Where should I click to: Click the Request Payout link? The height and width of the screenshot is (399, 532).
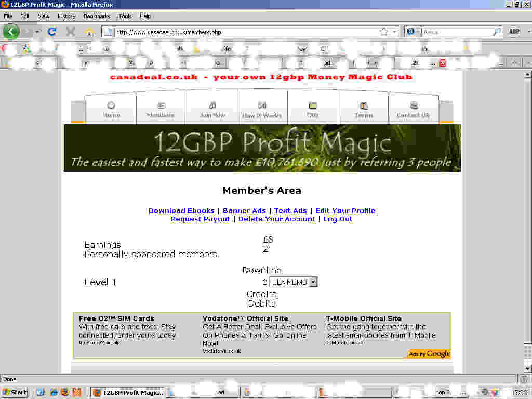tap(200, 219)
